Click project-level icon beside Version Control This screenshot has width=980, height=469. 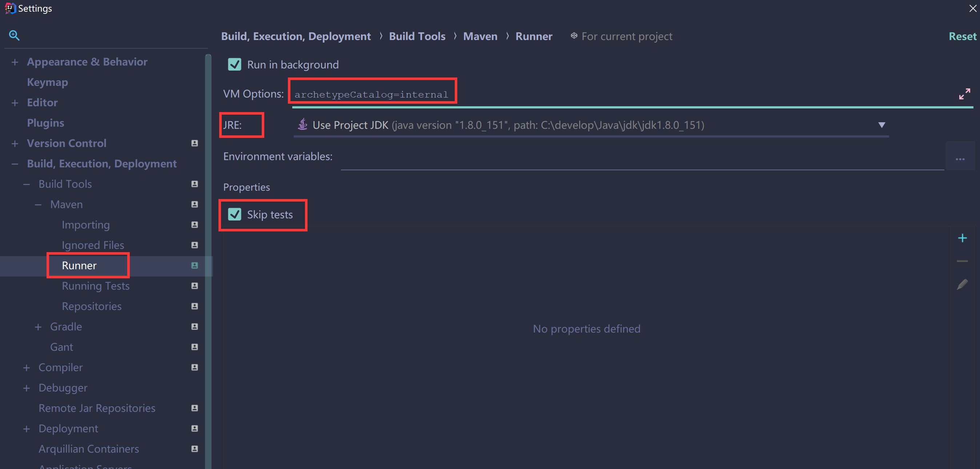coord(194,143)
